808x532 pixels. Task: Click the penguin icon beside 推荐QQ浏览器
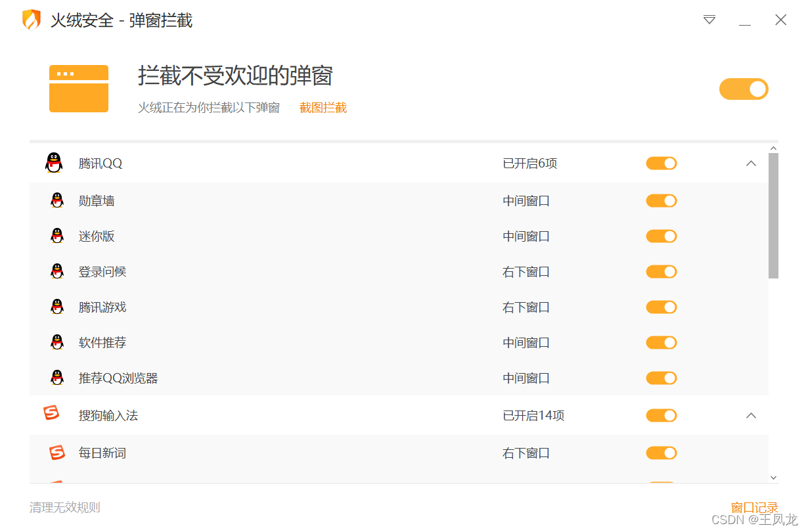[x=57, y=378]
